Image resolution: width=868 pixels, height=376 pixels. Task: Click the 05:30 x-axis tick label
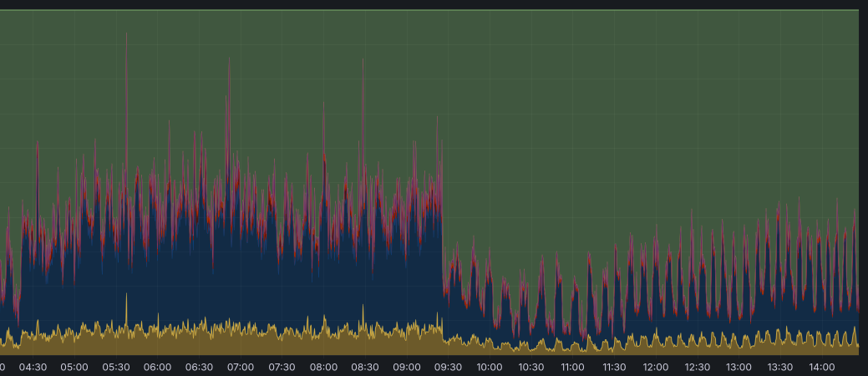[x=115, y=367]
